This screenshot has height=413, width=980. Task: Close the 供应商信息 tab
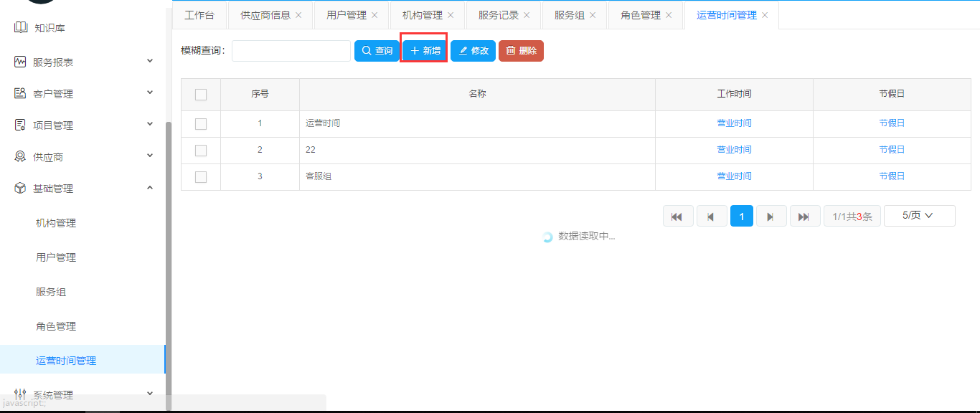(298, 15)
